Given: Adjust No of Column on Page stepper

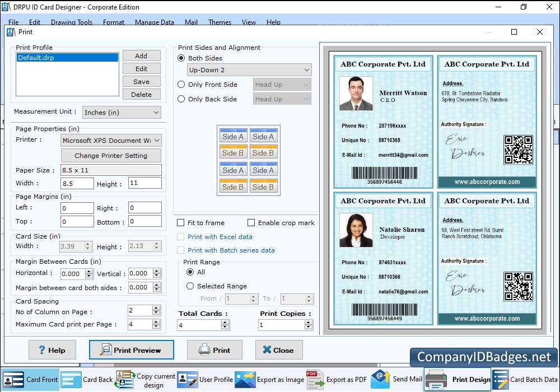Looking at the screenshot, I should [156, 311].
